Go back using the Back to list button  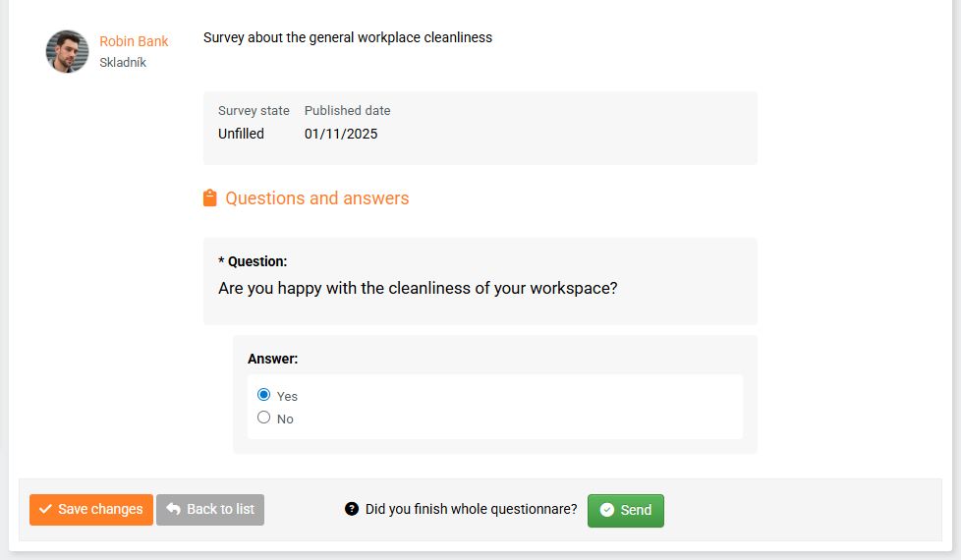click(210, 509)
